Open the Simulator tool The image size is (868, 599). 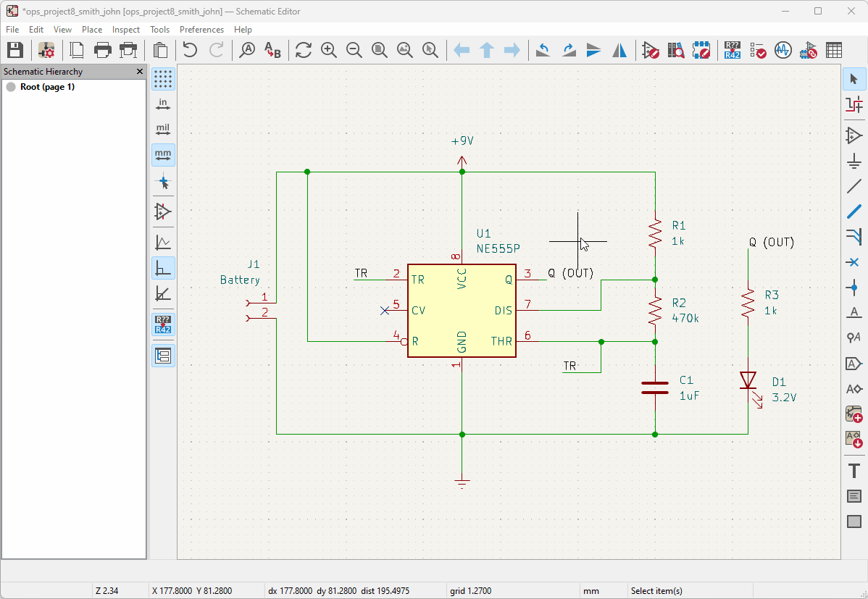click(x=783, y=50)
